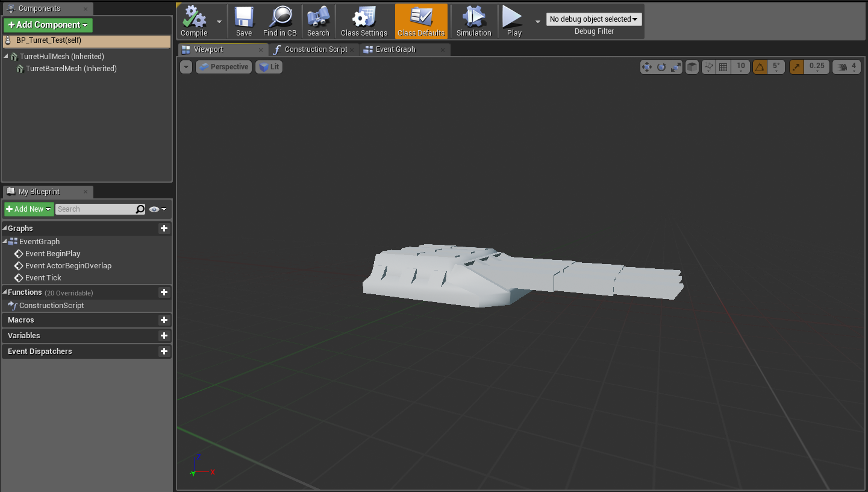Click the Play icon
868x492 pixels.
pyautogui.click(x=514, y=21)
